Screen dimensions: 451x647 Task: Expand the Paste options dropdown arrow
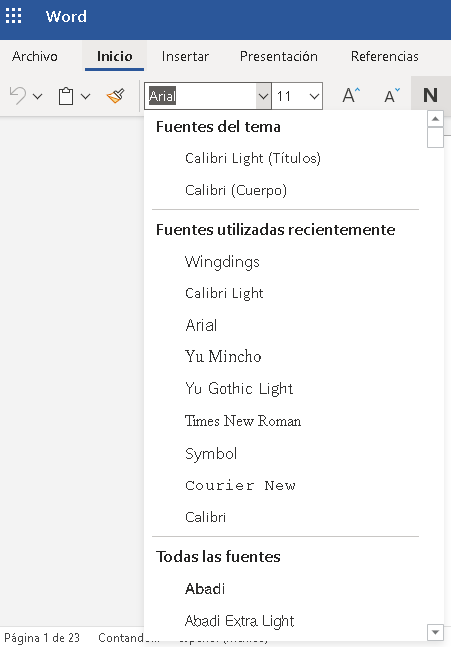coord(85,97)
